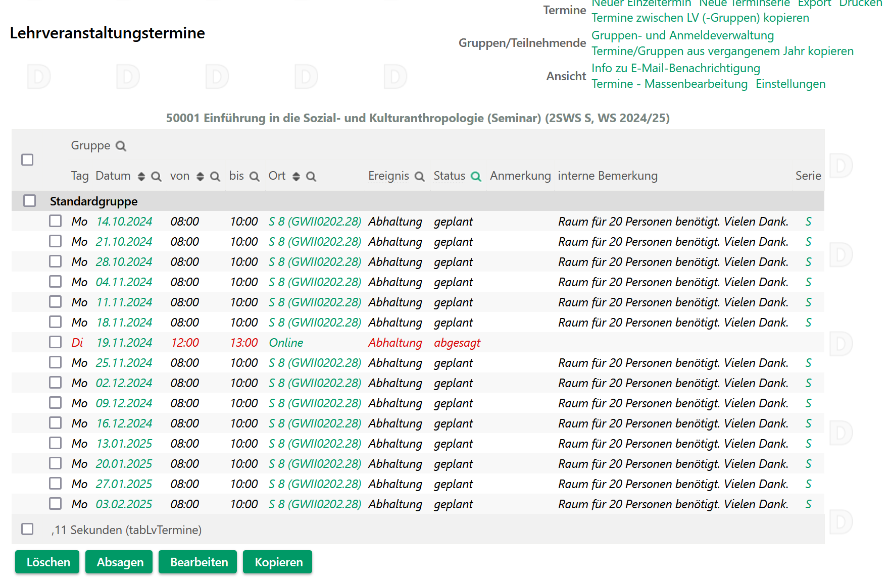Open the date link 27.01.2025
The height and width of the screenshot is (588, 890).
pyautogui.click(x=124, y=484)
